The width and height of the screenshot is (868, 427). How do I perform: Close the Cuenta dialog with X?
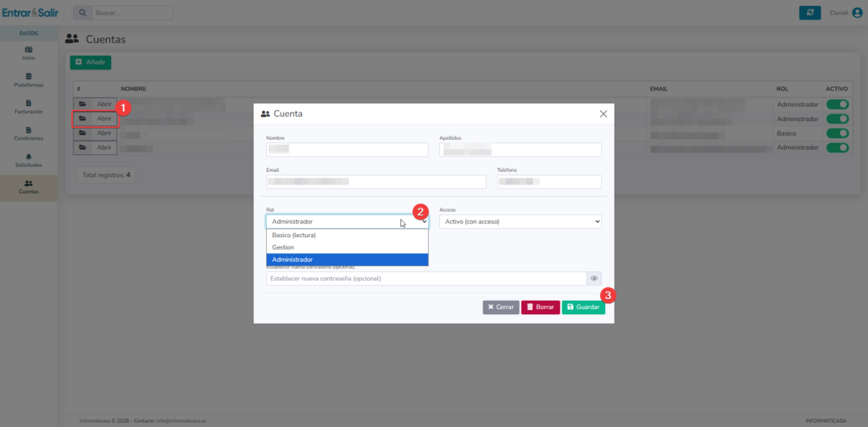604,114
